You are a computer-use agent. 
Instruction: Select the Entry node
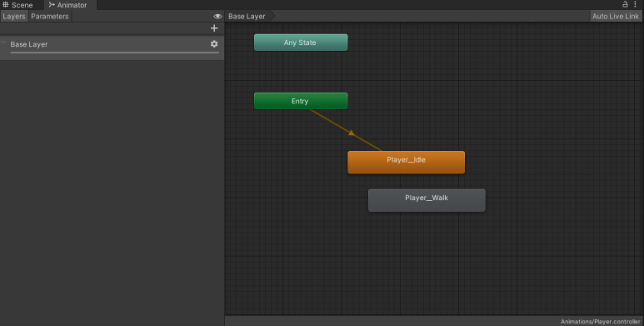[301, 101]
